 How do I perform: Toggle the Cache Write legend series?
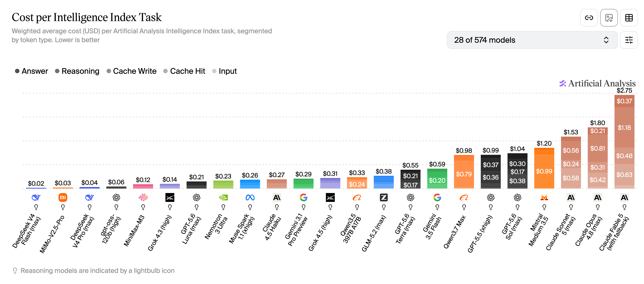131,71
